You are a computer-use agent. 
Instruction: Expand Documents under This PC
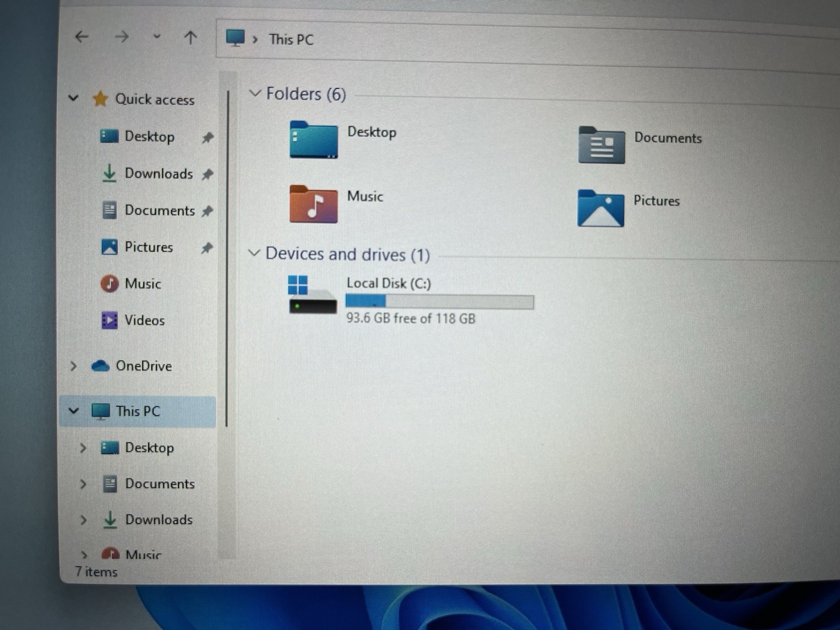click(83, 484)
